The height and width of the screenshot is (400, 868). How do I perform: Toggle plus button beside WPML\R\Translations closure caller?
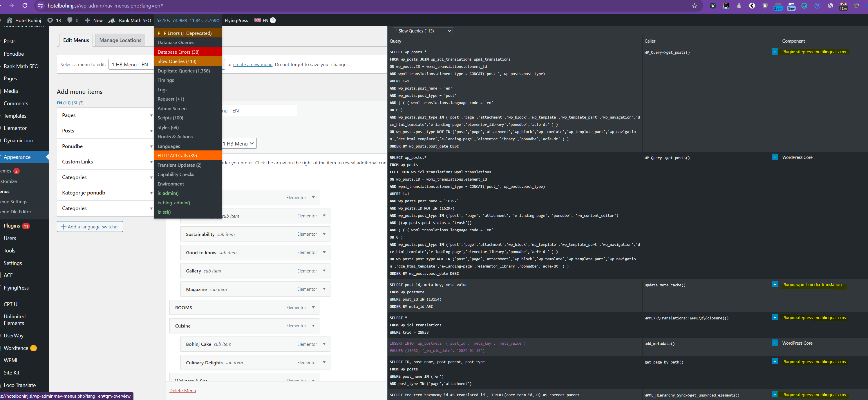pyautogui.click(x=775, y=317)
